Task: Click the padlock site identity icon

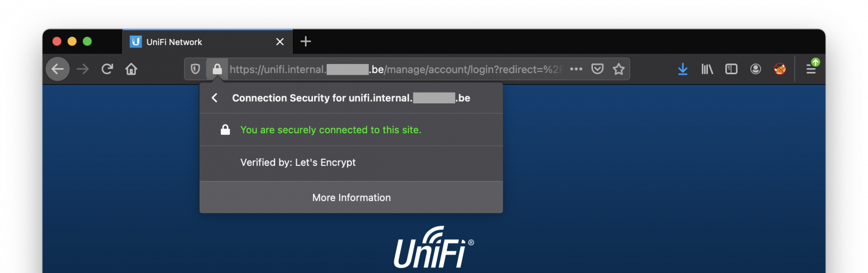Action: pyautogui.click(x=217, y=69)
